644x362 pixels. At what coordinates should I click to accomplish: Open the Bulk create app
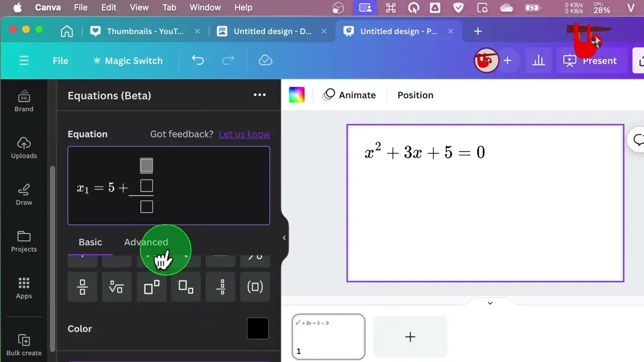pyautogui.click(x=24, y=345)
